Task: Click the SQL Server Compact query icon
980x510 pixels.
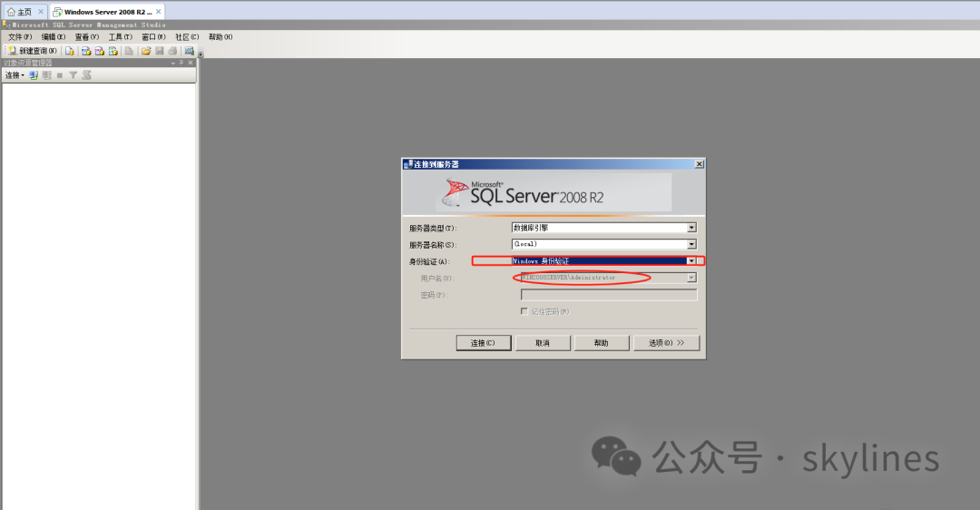Action: [x=129, y=51]
